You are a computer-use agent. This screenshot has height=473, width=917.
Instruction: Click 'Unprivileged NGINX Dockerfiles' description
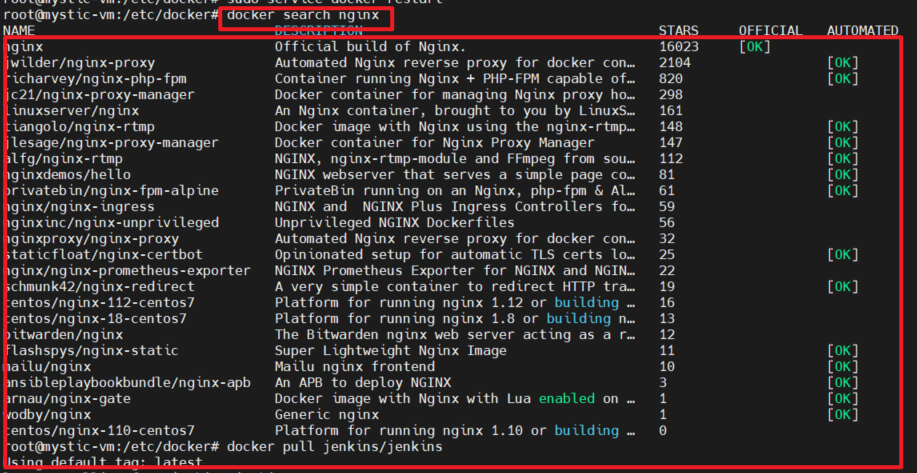point(395,223)
